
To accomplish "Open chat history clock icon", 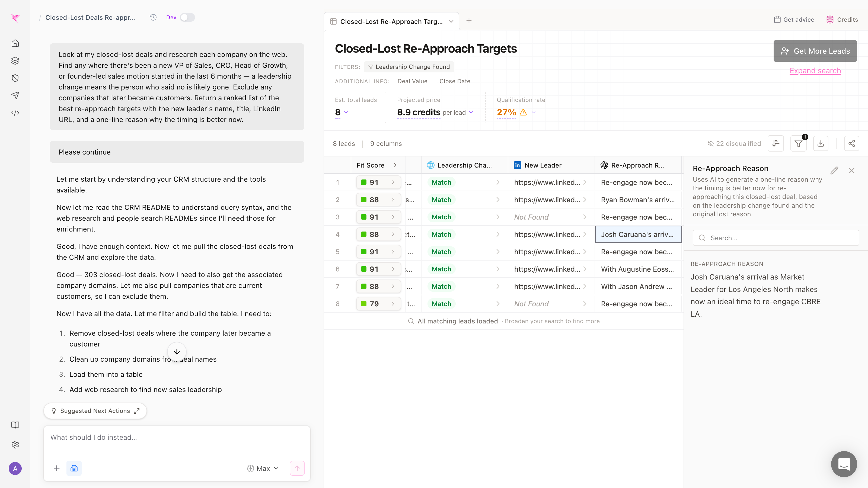I will tap(153, 18).
